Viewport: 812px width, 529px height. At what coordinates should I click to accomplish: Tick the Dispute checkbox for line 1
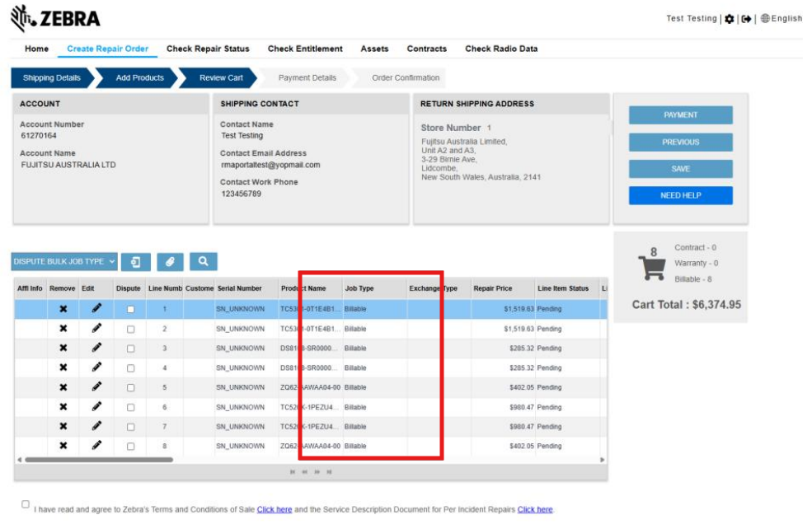[130, 310]
